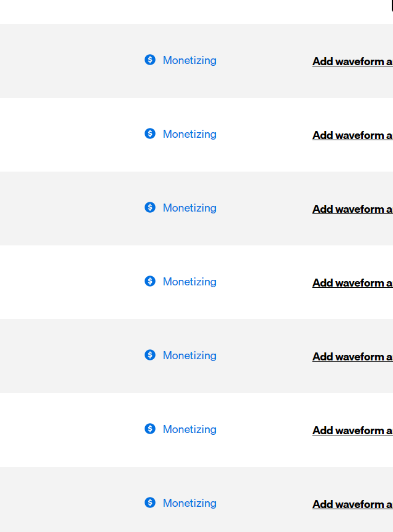This screenshot has width=393, height=532.
Task: Select the Monetizing text in the sixth row
Action: click(x=189, y=429)
